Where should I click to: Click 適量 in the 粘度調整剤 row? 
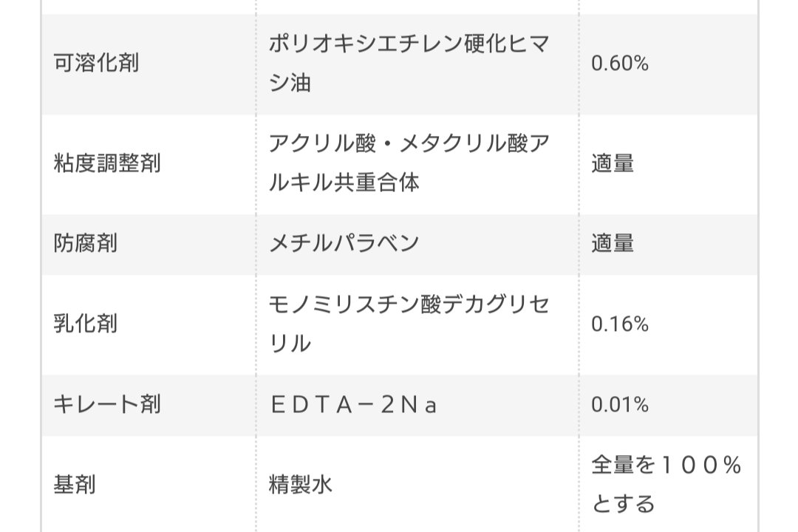coord(613,163)
